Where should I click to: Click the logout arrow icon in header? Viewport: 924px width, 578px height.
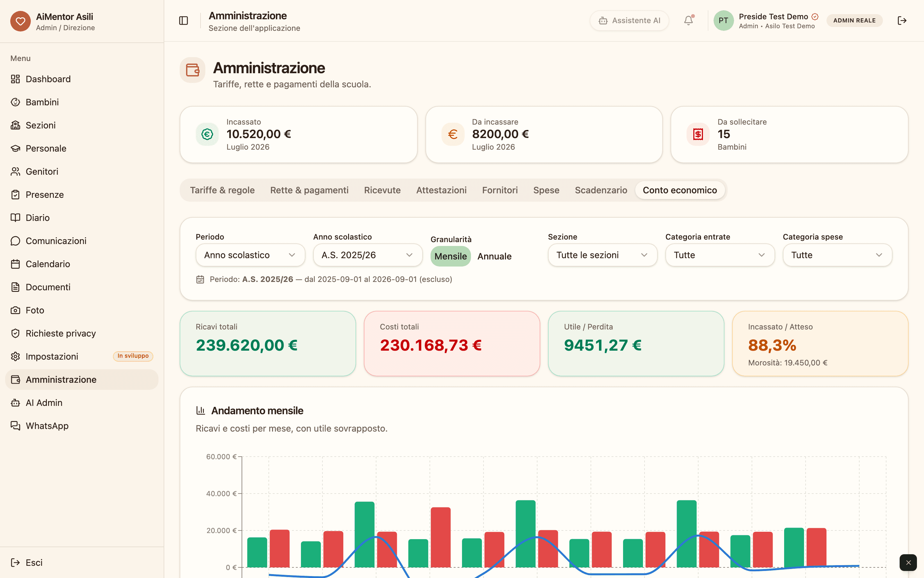pyautogui.click(x=902, y=20)
